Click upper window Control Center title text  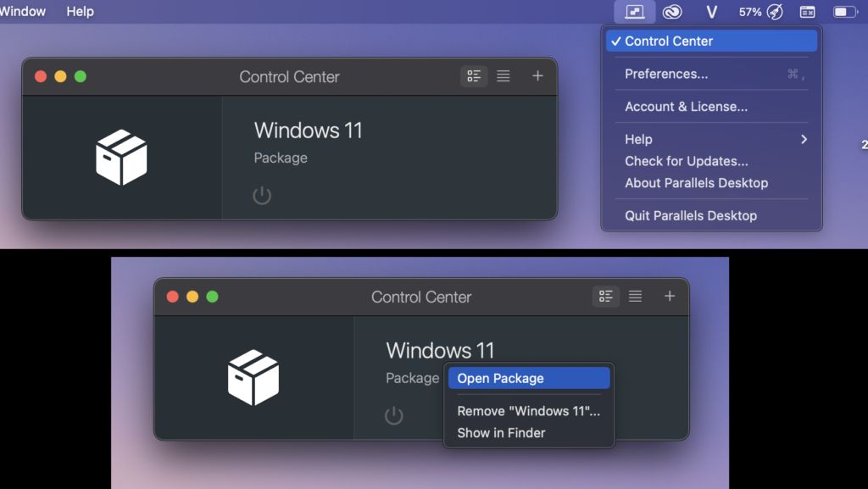click(x=290, y=76)
